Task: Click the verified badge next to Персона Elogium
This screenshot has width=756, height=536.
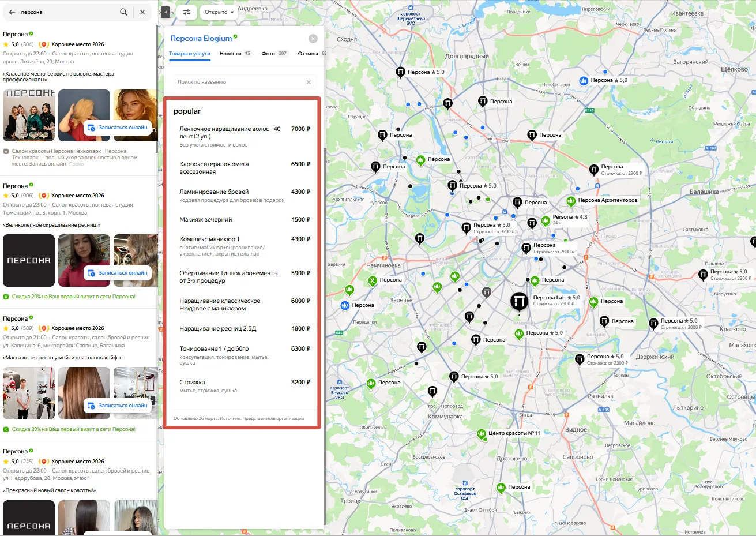Action: coord(235,37)
